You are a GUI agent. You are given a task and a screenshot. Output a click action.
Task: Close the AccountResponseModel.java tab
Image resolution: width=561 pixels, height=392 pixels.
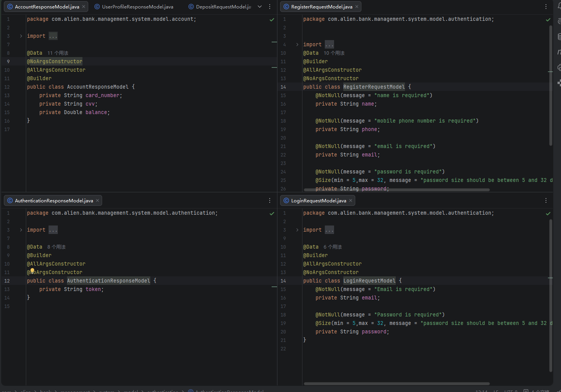click(84, 7)
